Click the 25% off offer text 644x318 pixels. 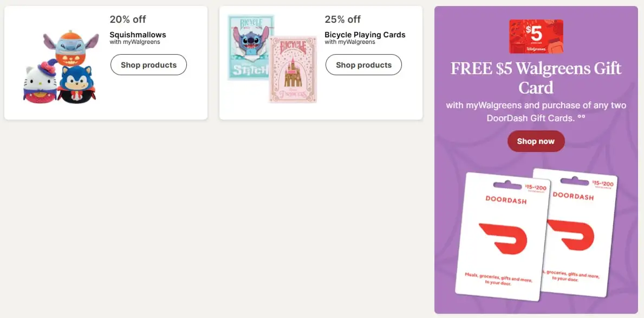342,19
